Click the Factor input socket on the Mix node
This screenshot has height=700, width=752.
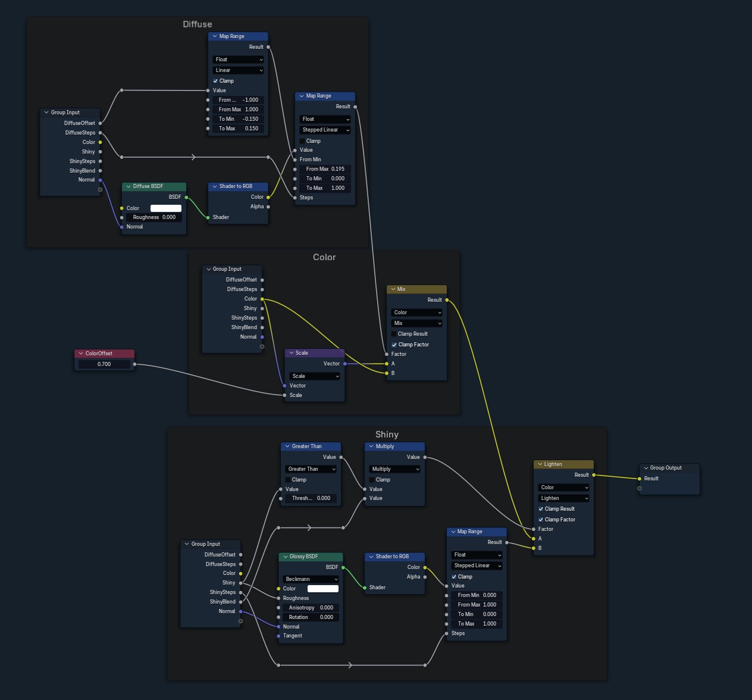[x=387, y=354]
